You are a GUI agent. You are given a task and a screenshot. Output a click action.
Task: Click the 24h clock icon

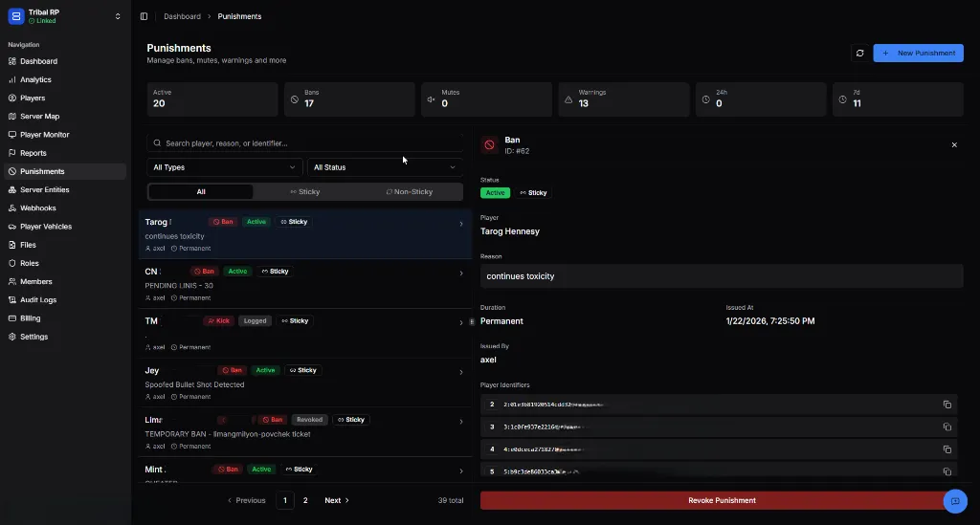[705, 99]
